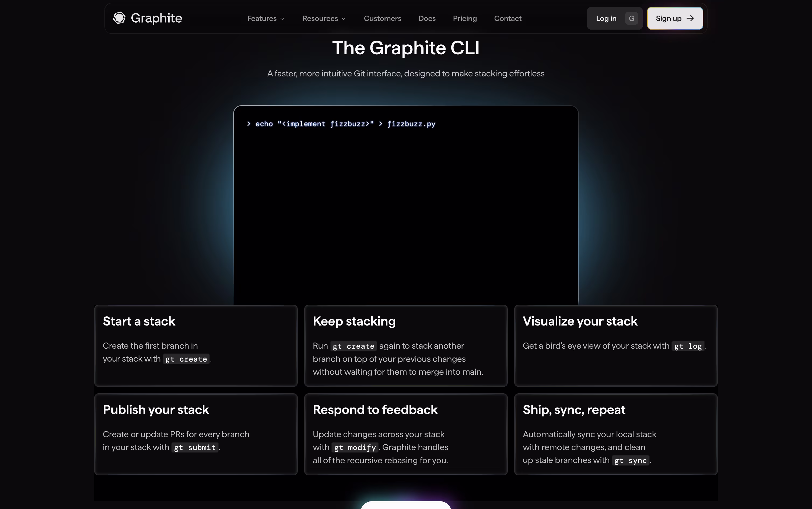812x509 pixels.
Task: Click the gt log code snippet
Action: [688, 346]
